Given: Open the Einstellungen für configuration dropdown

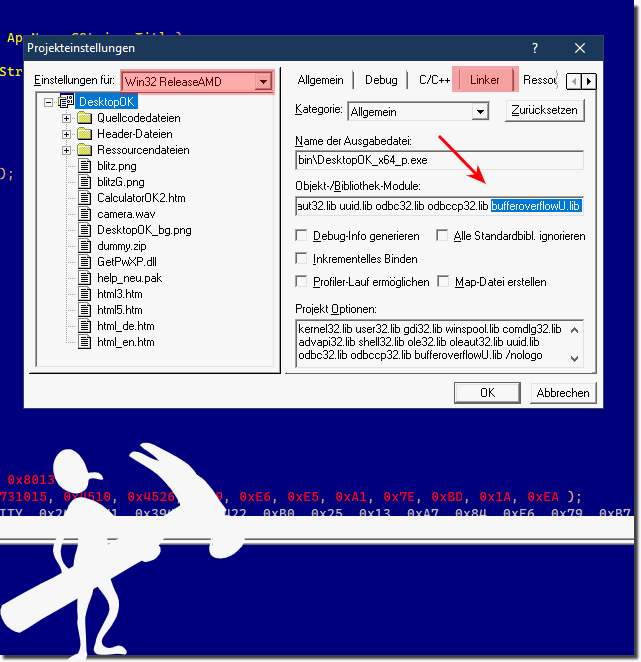Looking at the screenshot, I should click(263, 81).
